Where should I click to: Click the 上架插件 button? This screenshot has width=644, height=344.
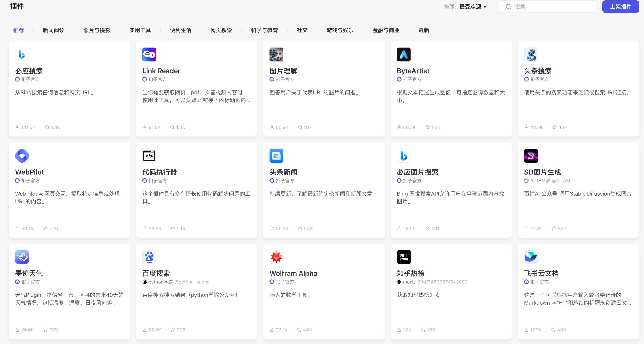click(x=620, y=7)
